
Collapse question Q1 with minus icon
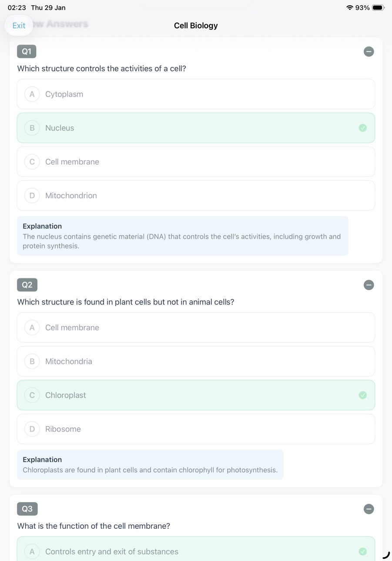click(369, 52)
